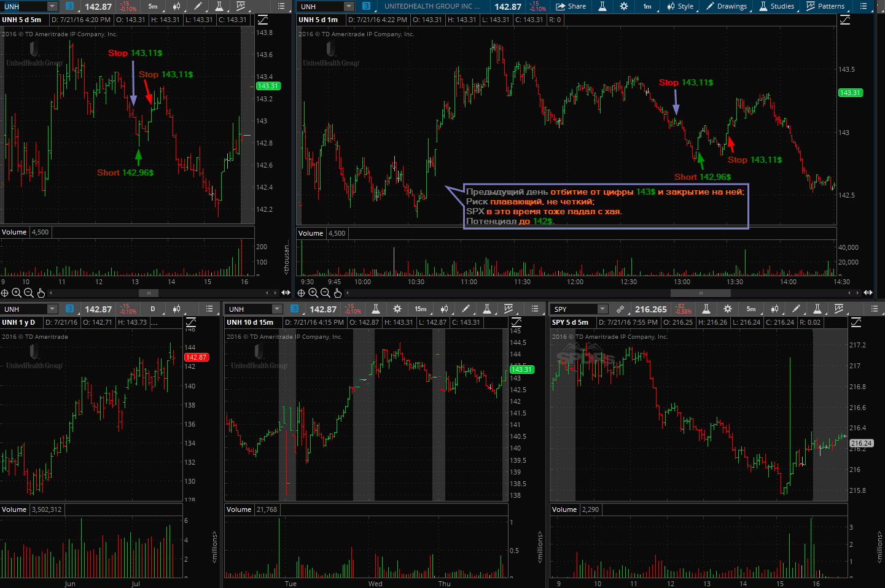Open patterns icon in the UNH 15m chart

point(509,309)
